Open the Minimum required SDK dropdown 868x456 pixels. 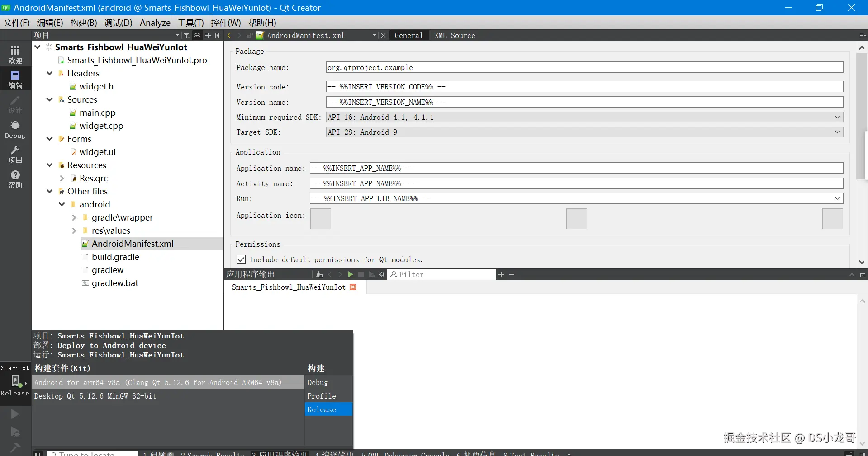(x=585, y=117)
